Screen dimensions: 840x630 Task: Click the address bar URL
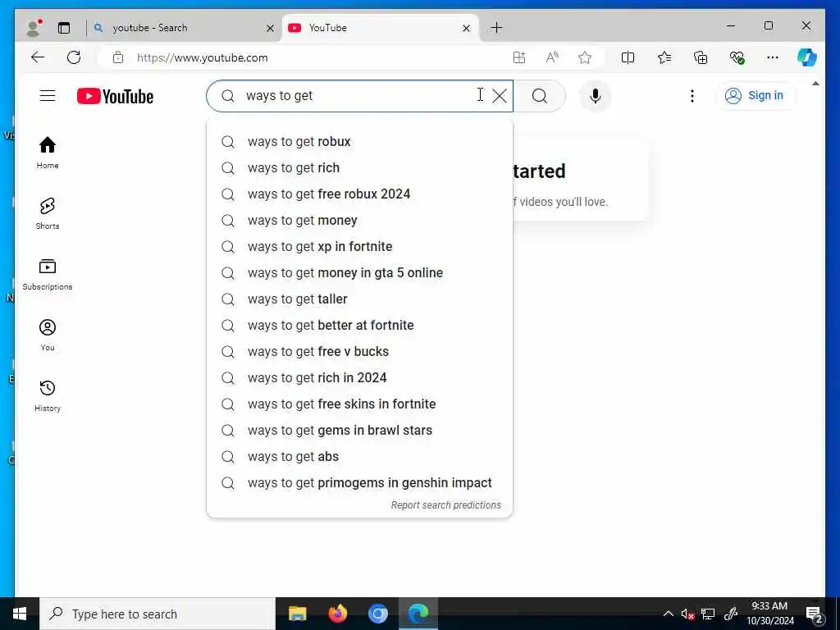click(x=203, y=58)
